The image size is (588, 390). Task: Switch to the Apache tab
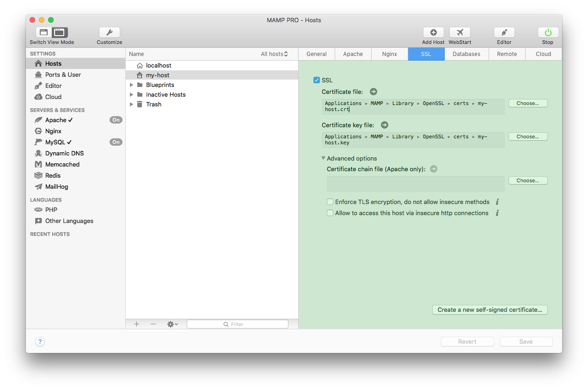pyautogui.click(x=353, y=54)
